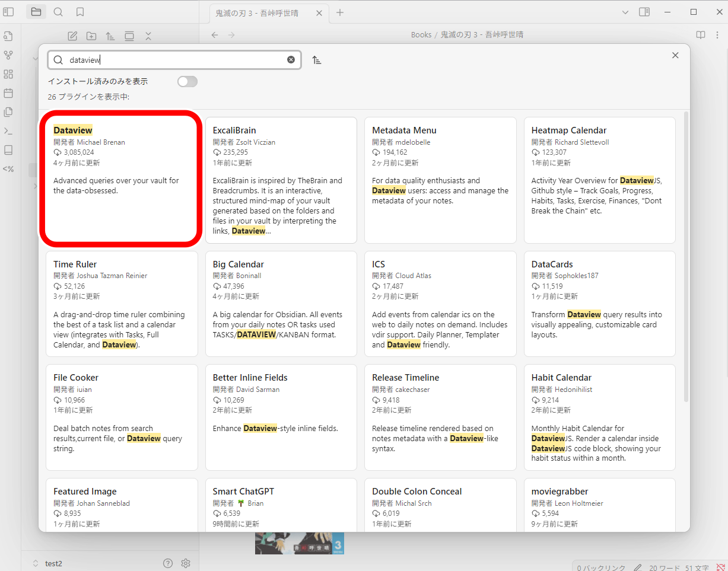
Task: Open the Metadata Menu plugin card
Action: pos(440,180)
